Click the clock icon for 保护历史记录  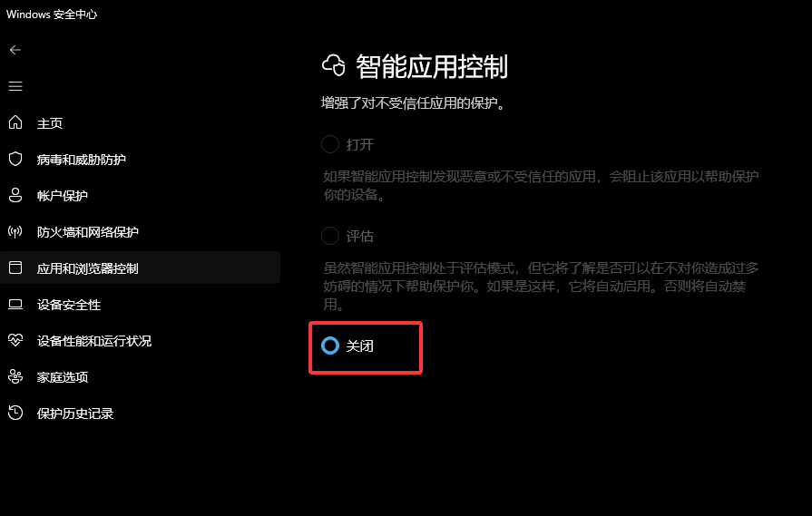pos(15,413)
